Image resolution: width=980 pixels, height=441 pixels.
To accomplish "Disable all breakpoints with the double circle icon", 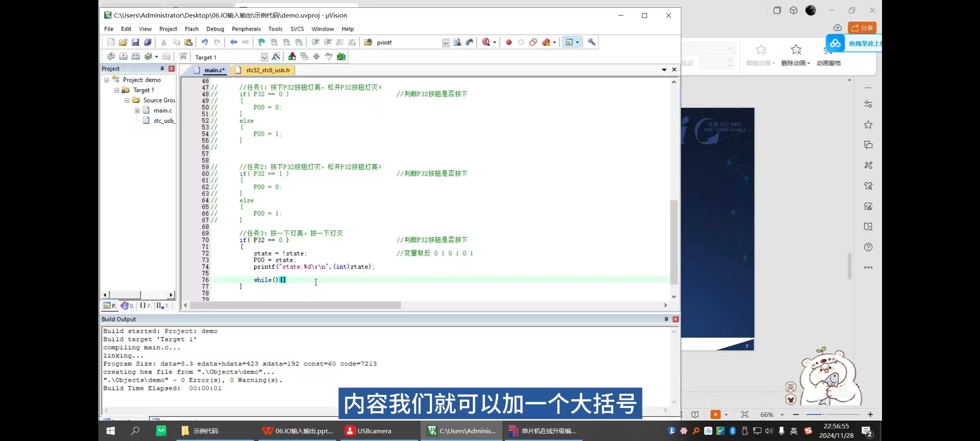I will point(533,42).
